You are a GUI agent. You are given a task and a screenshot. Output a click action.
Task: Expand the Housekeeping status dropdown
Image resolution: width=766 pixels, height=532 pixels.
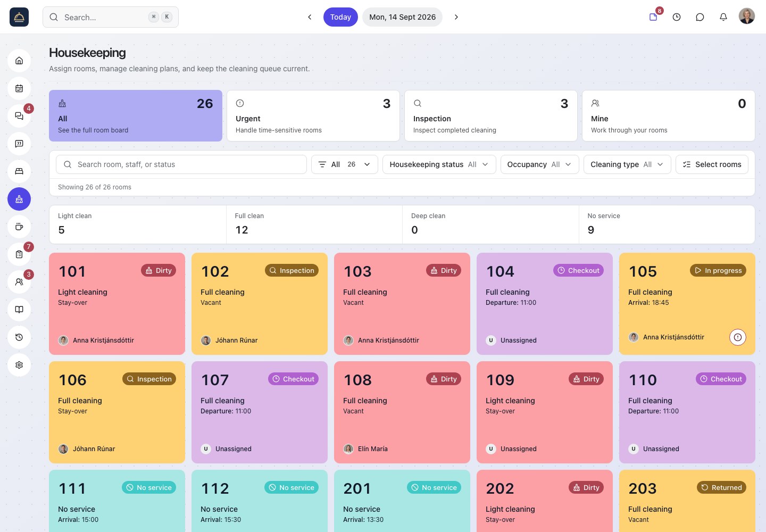[439, 164]
